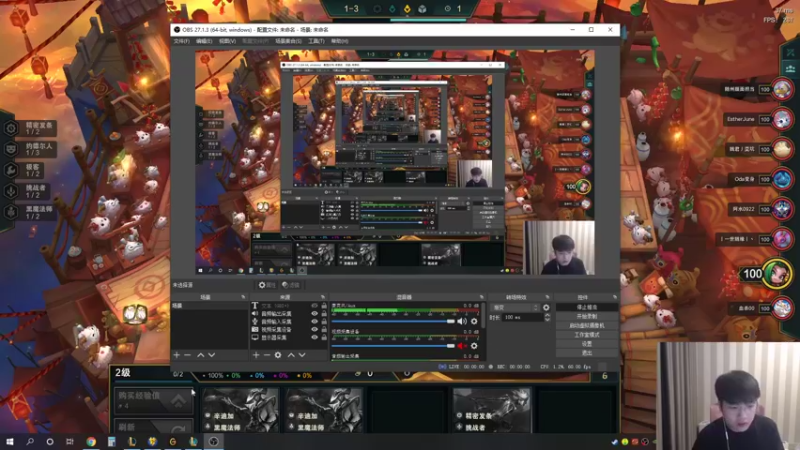The height and width of the screenshot is (450, 800).
Task: Click 停止推流 to stop streaming
Action: coord(587,307)
